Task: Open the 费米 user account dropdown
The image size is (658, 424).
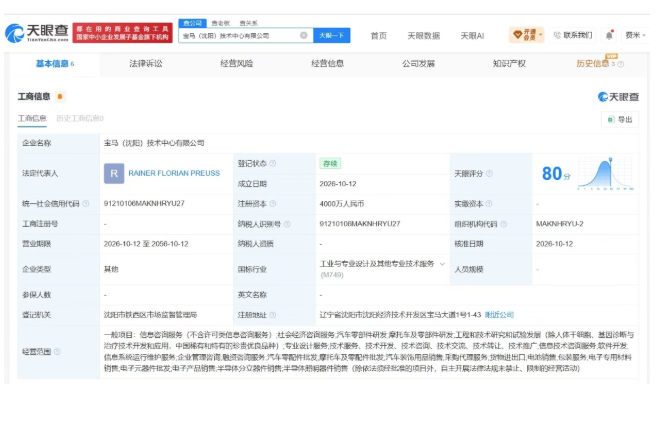Action: tap(635, 35)
